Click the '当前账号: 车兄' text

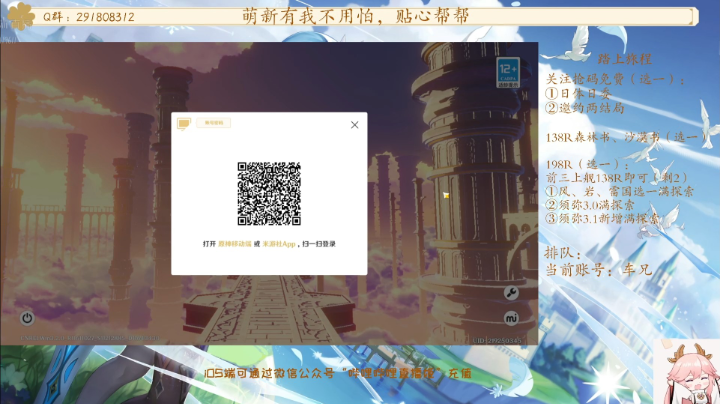coord(598,269)
